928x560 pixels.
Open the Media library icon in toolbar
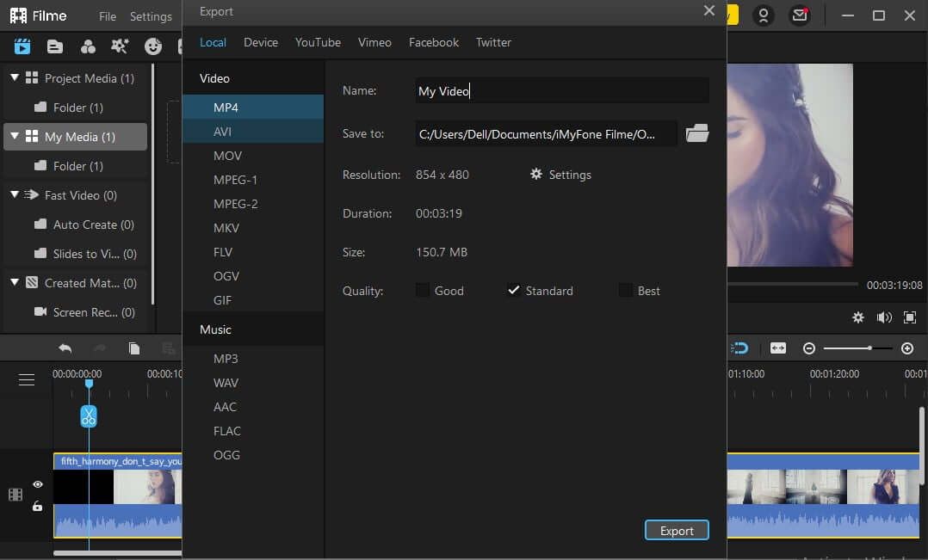pos(22,46)
